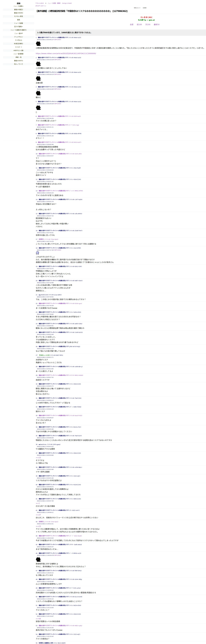Image resolution: width=206 pixels, height=644 pixels.
Task: Show all posts with 全部 link
Action: (132, 24)
